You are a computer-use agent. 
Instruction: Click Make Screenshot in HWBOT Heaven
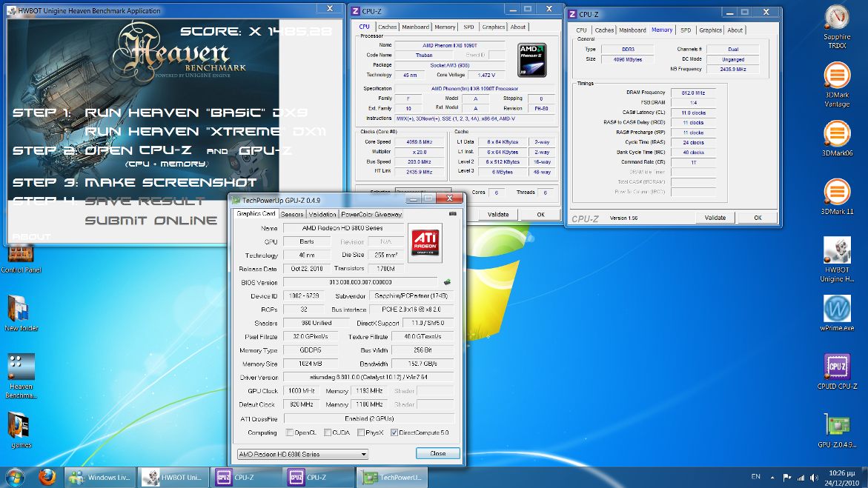[x=170, y=183]
